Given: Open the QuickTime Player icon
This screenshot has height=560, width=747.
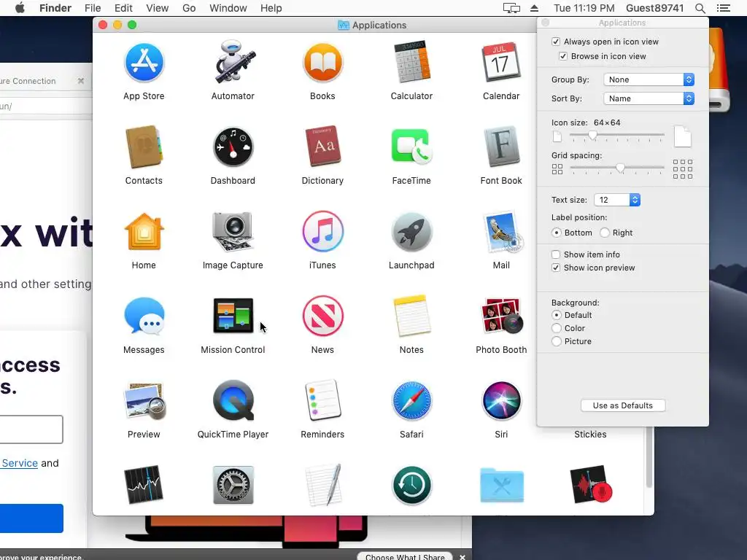Looking at the screenshot, I should [x=233, y=400].
